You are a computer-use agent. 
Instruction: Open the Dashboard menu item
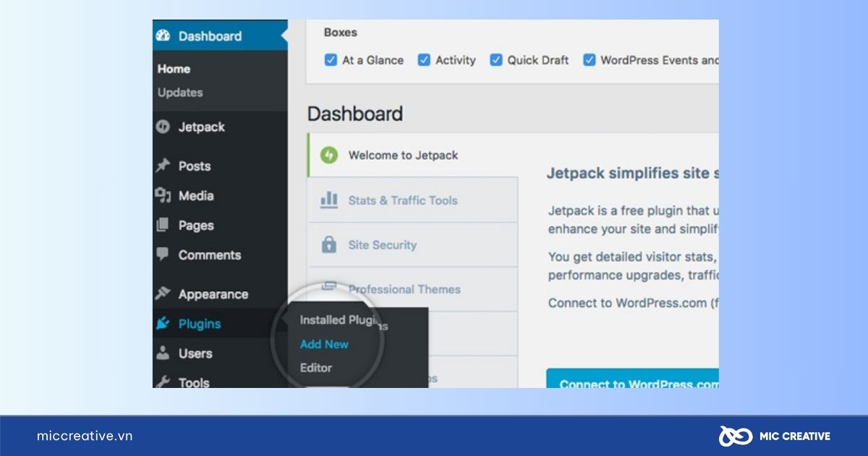(x=220, y=35)
